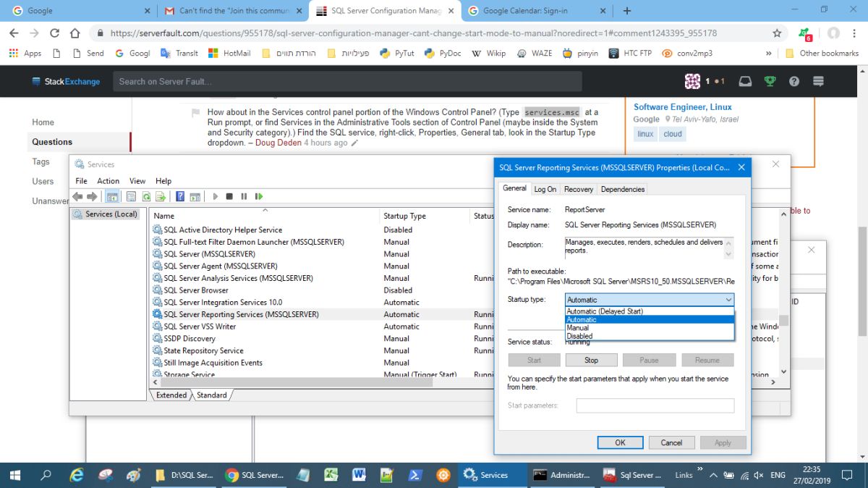Viewport: 868px width, 488px height.
Task: Go forward in the Services toolbar
Action: (92, 196)
